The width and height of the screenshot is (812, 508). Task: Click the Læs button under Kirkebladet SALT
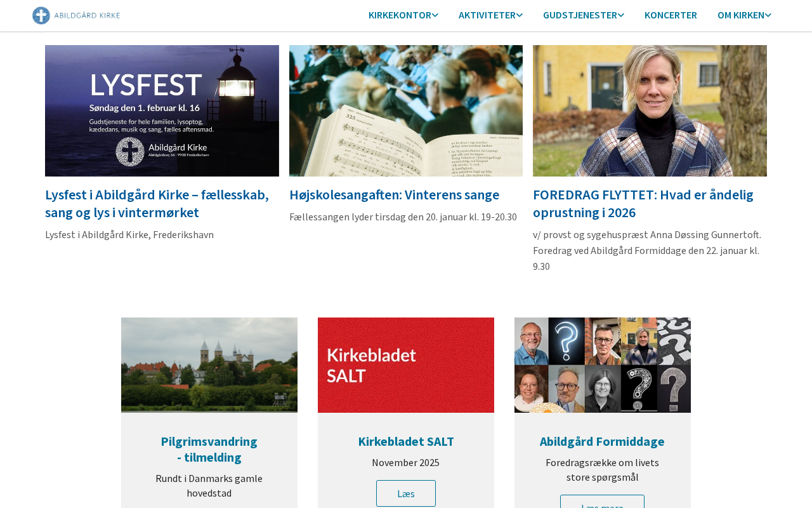(x=406, y=493)
